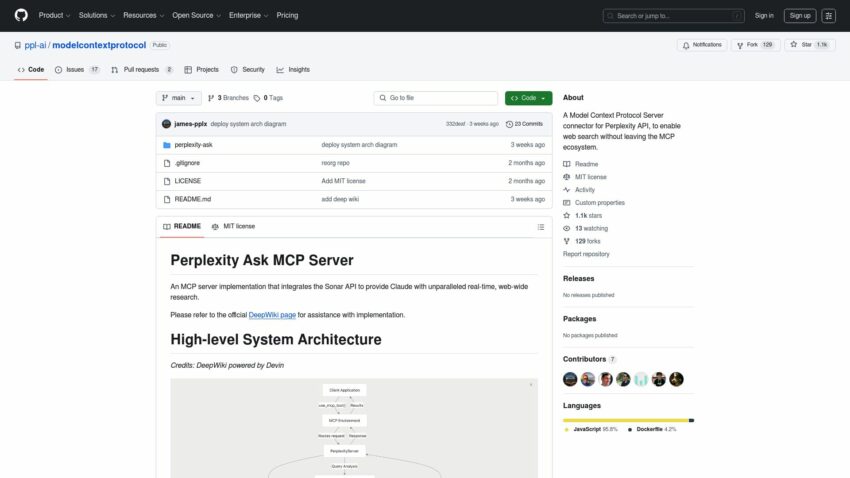This screenshot has width=850, height=478.
Task: Click the LICENSE file icon
Action: (x=166, y=181)
